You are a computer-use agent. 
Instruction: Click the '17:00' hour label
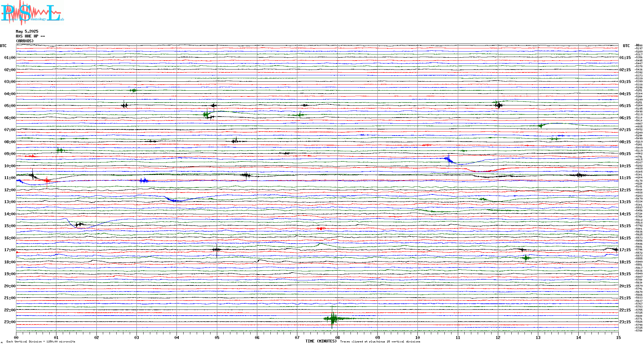(10, 250)
